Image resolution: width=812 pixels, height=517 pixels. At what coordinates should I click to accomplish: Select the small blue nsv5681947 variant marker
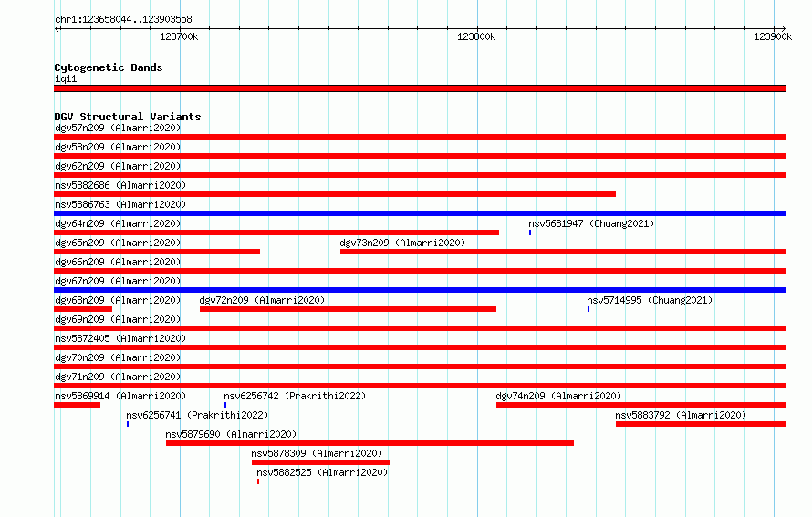click(530, 233)
